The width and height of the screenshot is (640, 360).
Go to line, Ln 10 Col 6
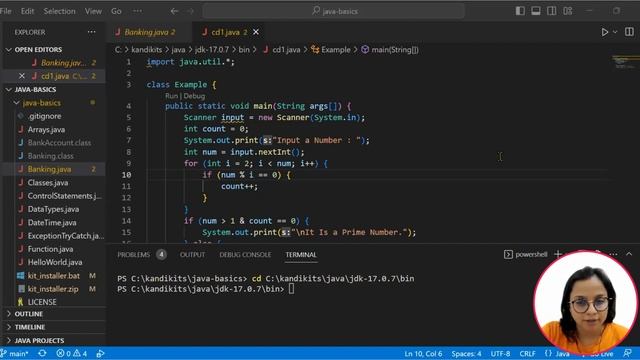point(423,353)
